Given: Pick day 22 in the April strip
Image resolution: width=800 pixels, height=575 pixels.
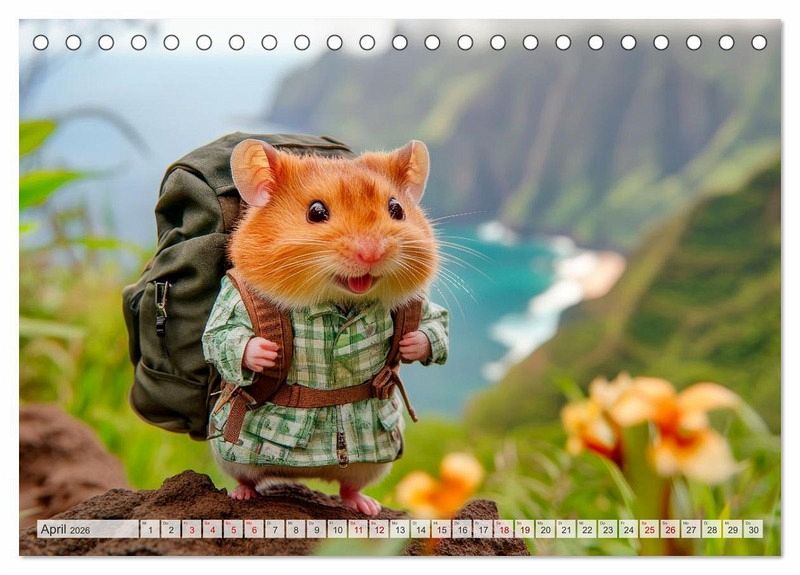Looking at the screenshot, I should point(586,529).
